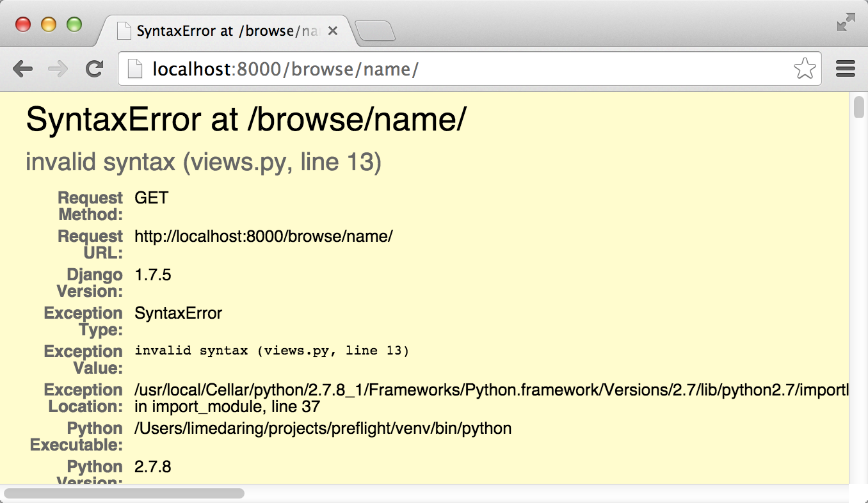This screenshot has width=868, height=503.
Task: Bookmark this page with the star icon
Action: coord(806,68)
